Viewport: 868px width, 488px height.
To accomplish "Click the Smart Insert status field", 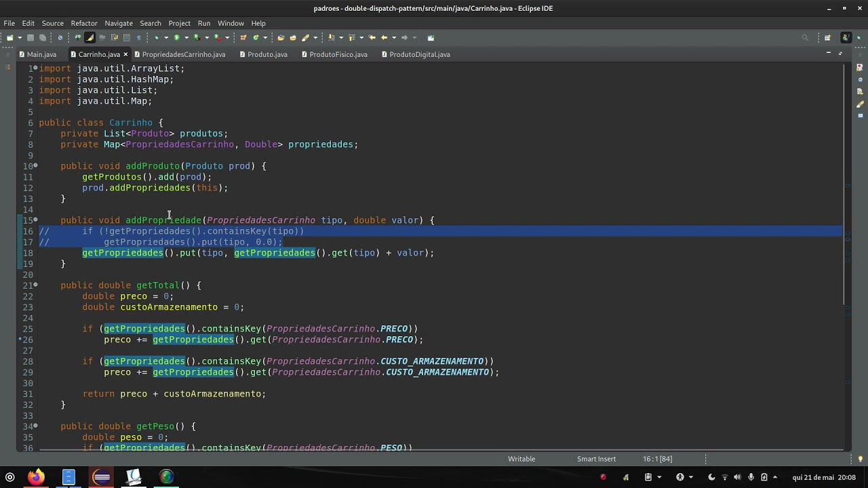I will point(597,459).
